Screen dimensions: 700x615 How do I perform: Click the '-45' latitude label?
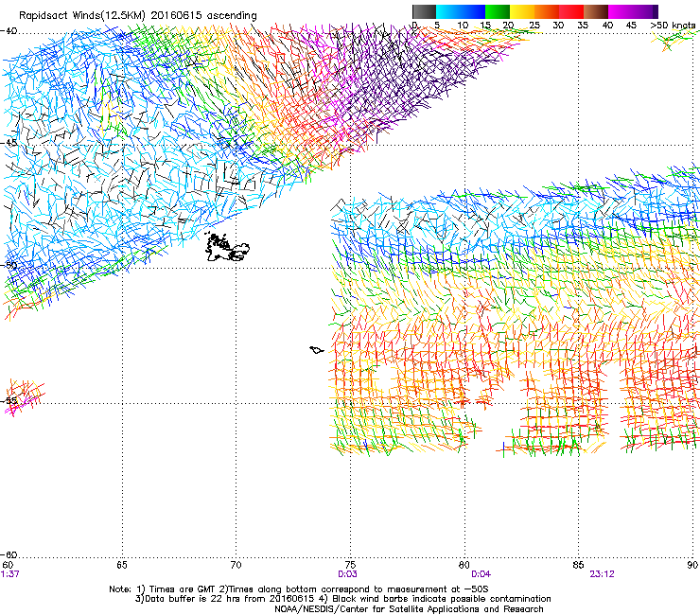pyautogui.click(x=9, y=143)
